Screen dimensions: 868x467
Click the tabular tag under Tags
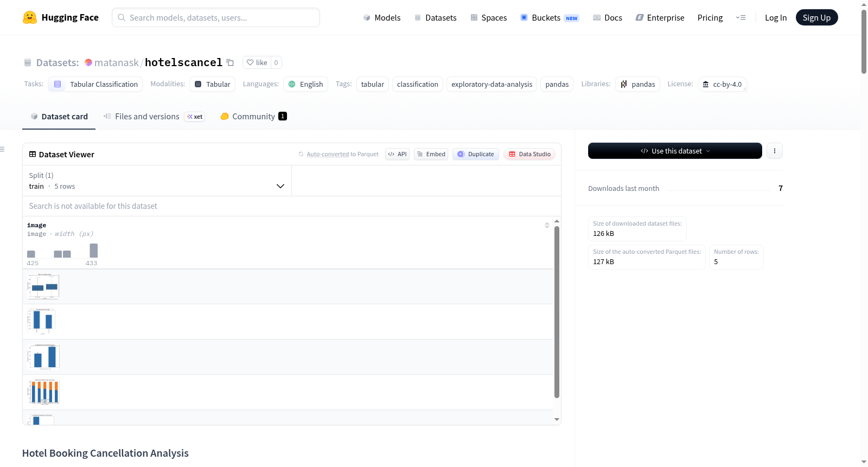(373, 84)
